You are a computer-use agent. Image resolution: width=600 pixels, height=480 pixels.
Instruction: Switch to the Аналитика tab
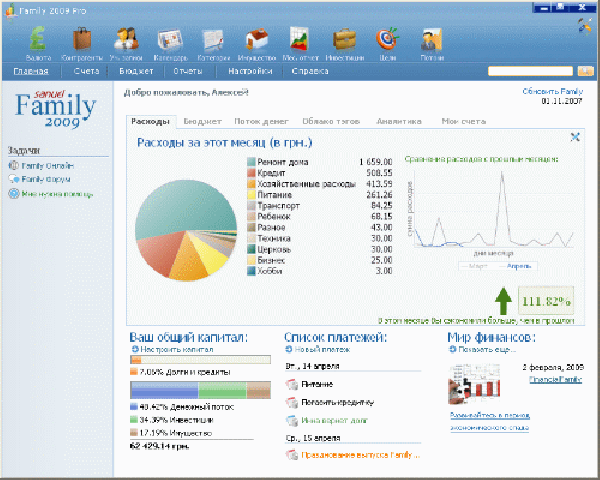pyautogui.click(x=399, y=121)
